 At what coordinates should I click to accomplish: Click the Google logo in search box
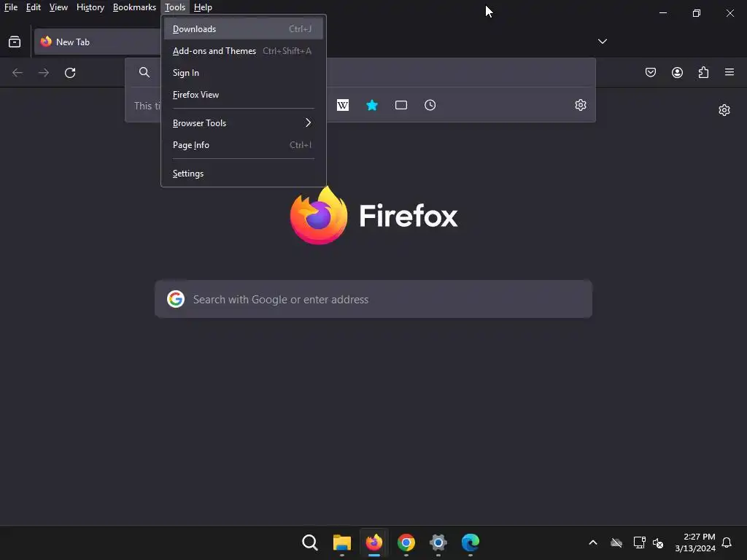pos(176,299)
